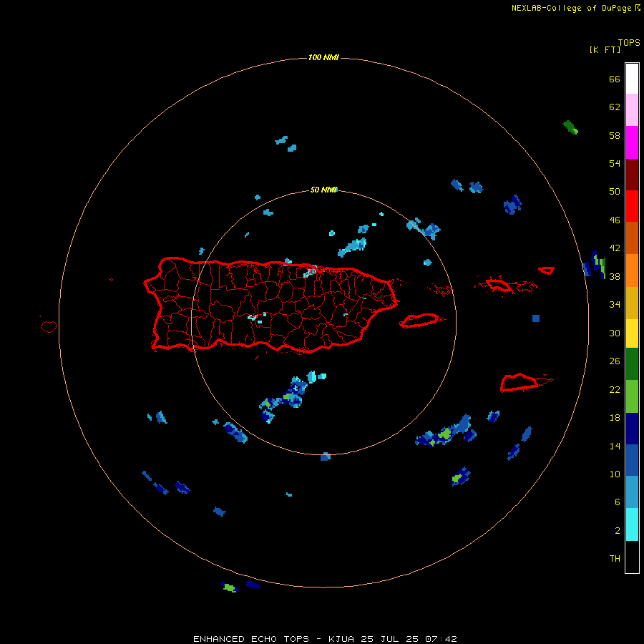The width and height of the screenshot is (644, 644).
Task: Click the legend value 30
Action: click(615, 333)
